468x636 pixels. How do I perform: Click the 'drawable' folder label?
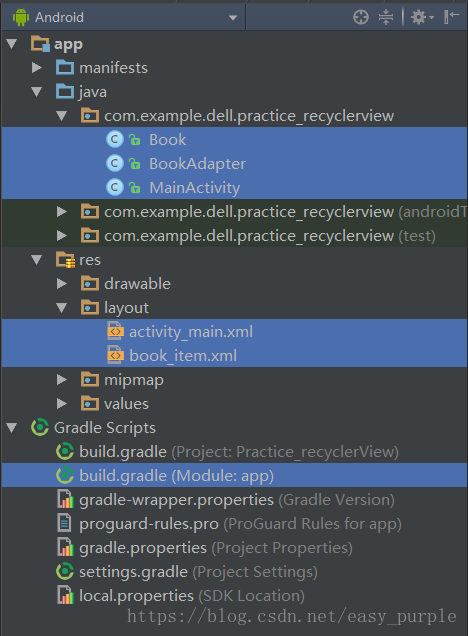pos(137,284)
